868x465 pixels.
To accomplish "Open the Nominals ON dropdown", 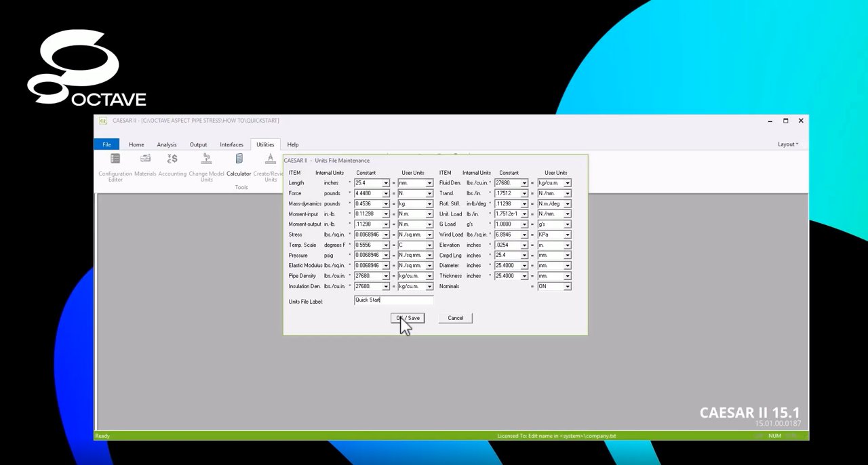I will click(x=568, y=286).
